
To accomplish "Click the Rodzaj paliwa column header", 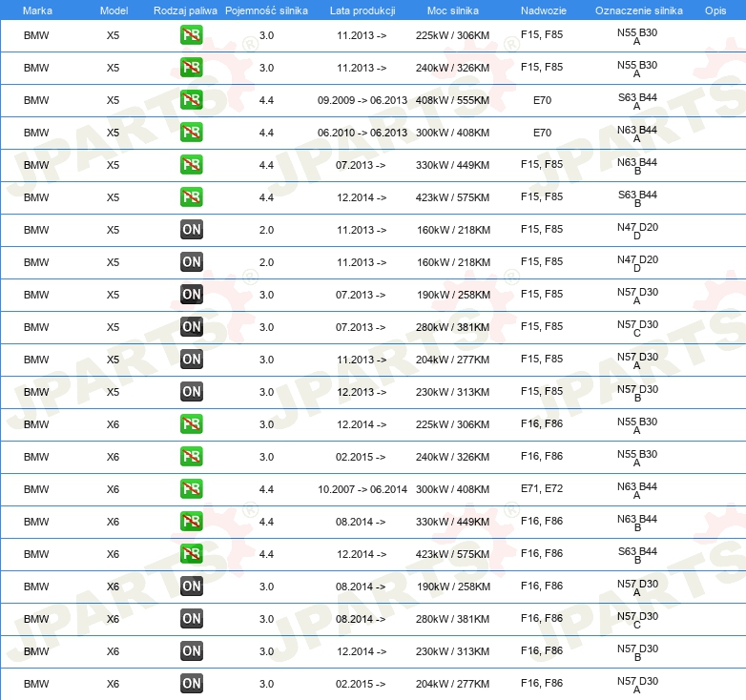I will (x=185, y=10).
